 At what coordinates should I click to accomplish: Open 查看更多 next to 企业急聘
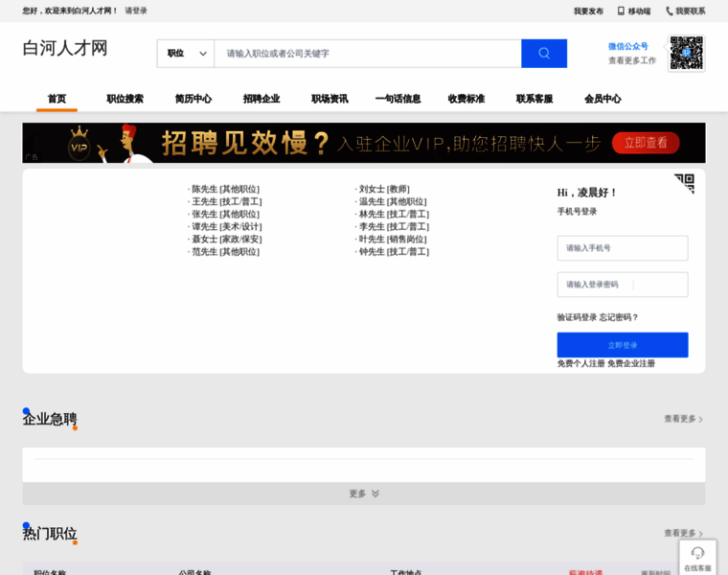click(x=683, y=419)
